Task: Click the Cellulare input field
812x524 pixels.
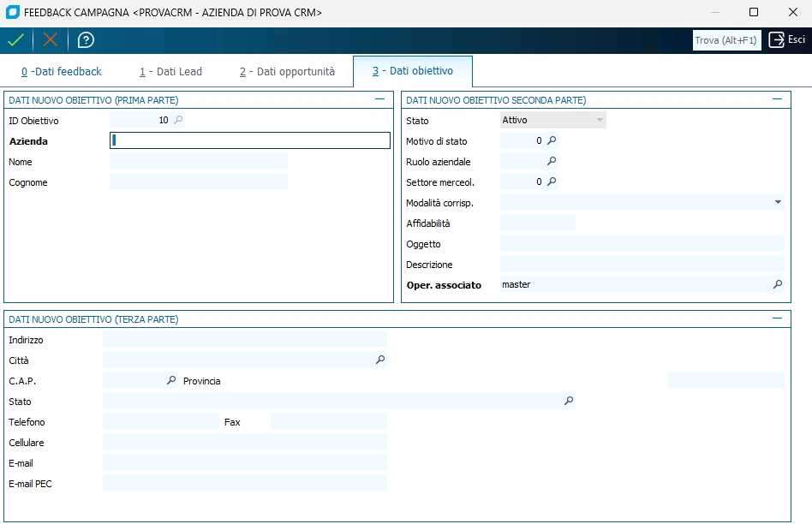Action: (x=245, y=442)
